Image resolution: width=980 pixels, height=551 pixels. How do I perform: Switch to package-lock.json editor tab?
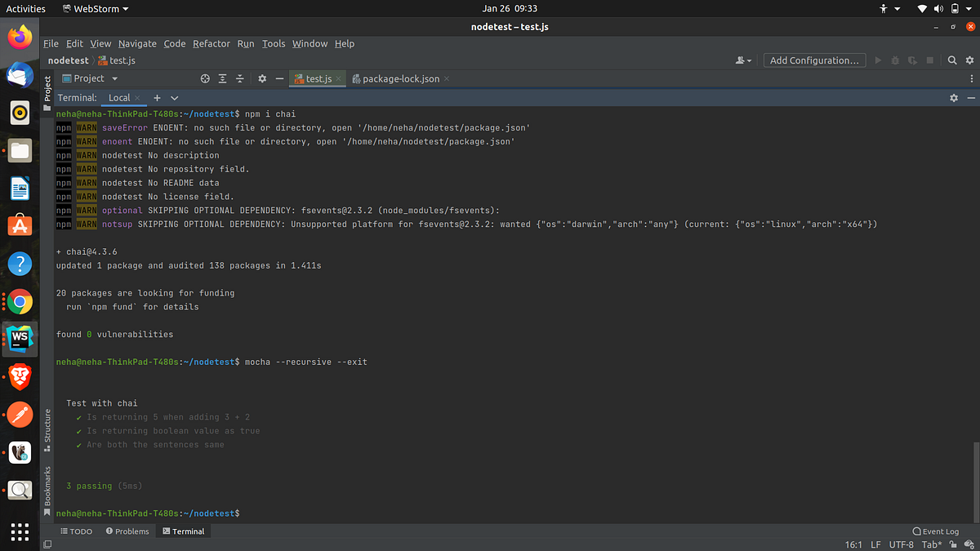pyautogui.click(x=400, y=79)
